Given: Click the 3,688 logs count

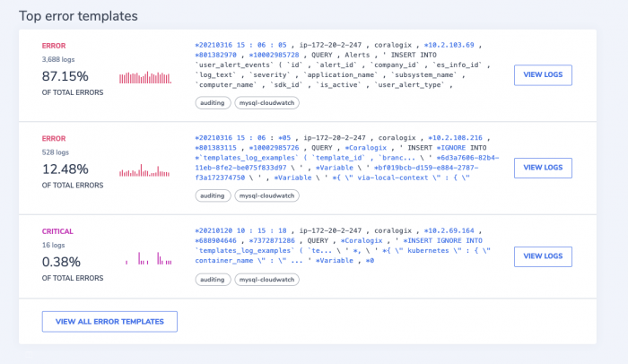Looking at the screenshot, I should pyautogui.click(x=58, y=60).
